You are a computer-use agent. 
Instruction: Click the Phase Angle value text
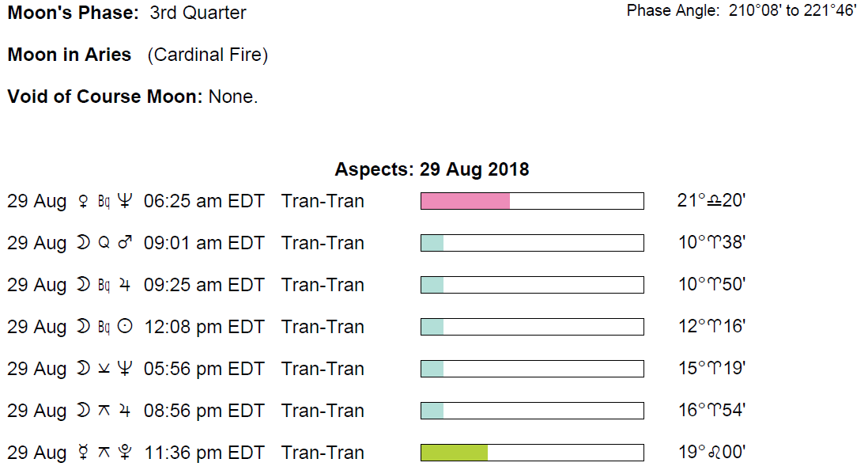[x=793, y=11]
